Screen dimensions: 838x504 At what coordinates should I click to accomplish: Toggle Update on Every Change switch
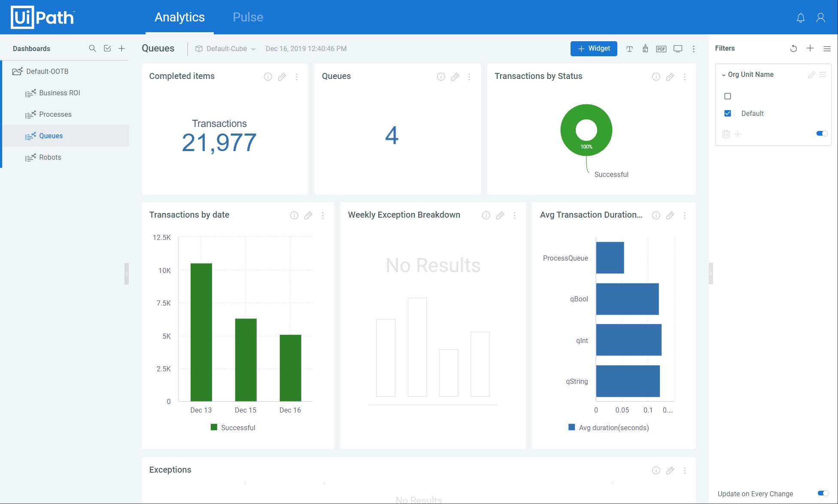[x=823, y=493]
